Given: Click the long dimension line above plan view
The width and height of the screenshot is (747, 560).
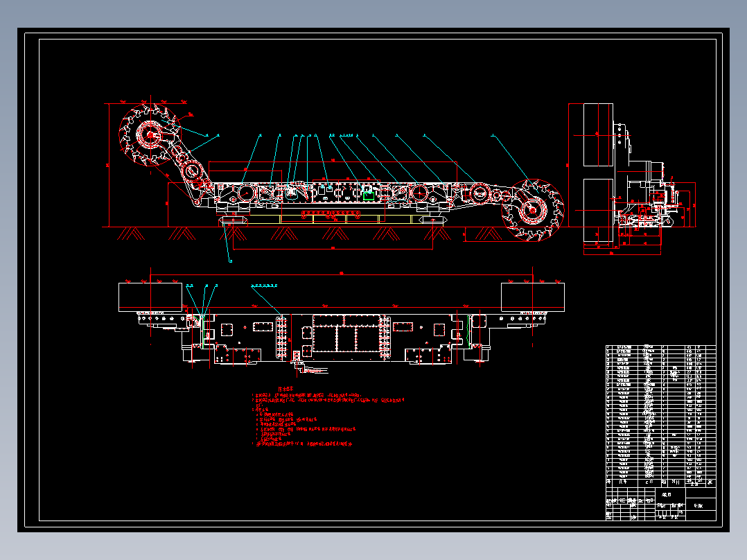Looking at the screenshot, I should [342, 275].
